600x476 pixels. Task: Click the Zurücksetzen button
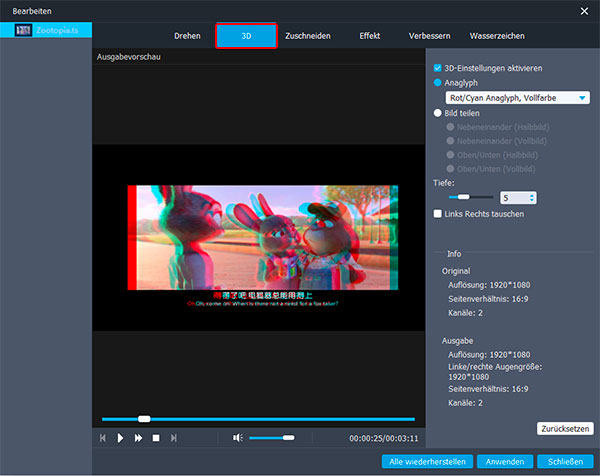coord(565,429)
